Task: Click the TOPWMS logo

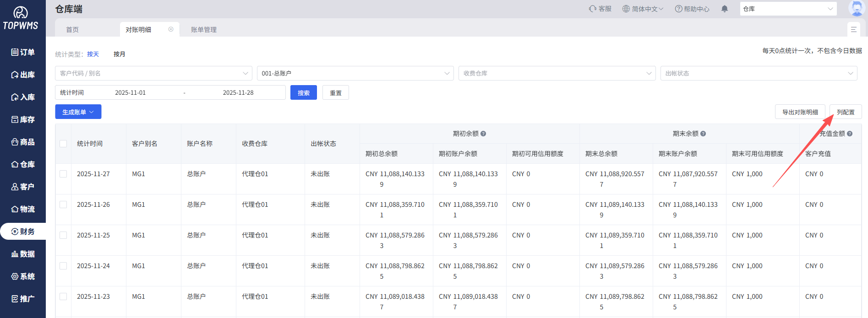Action: click(x=21, y=18)
